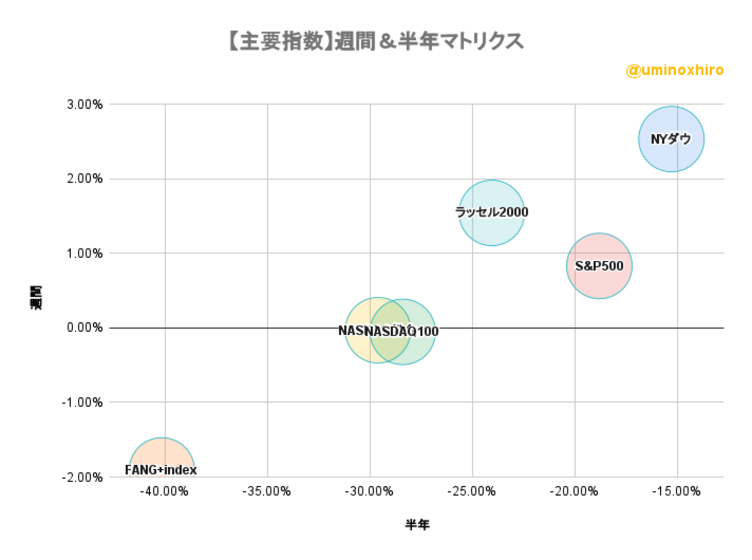Click the NYダウ bubble

tap(671, 139)
